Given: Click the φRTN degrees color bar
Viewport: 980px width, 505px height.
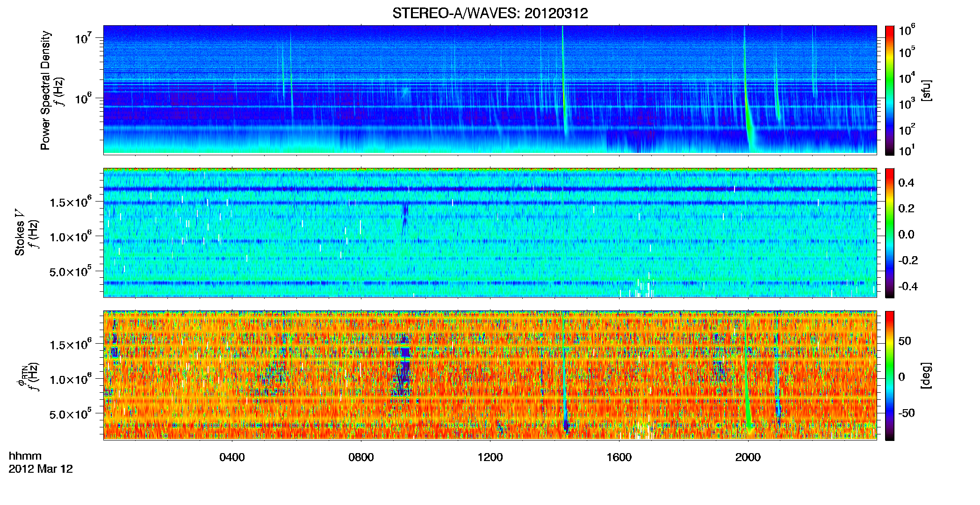Looking at the screenshot, I should pos(890,375).
